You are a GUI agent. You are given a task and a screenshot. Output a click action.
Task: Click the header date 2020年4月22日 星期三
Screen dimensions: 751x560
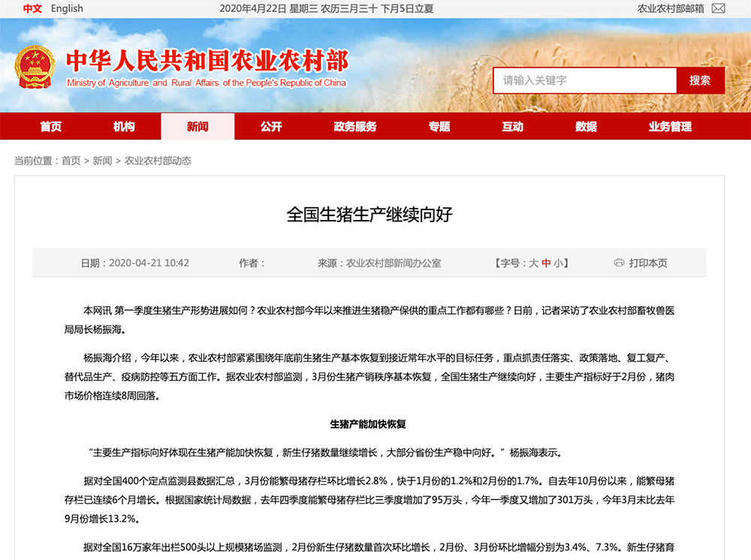pyautogui.click(x=269, y=8)
